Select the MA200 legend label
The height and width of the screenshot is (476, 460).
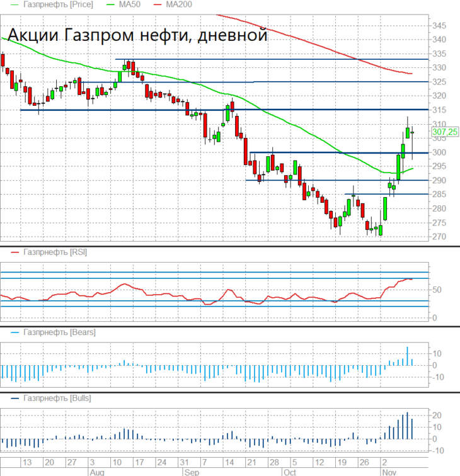pos(179,4)
